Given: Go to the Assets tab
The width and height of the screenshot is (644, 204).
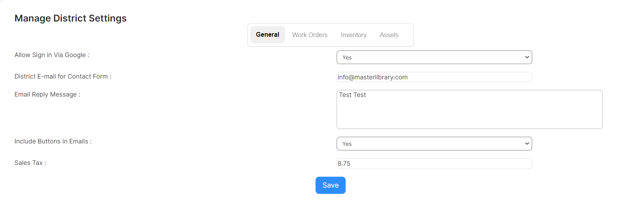Looking at the screenshot, I should (x=389, y=35).
